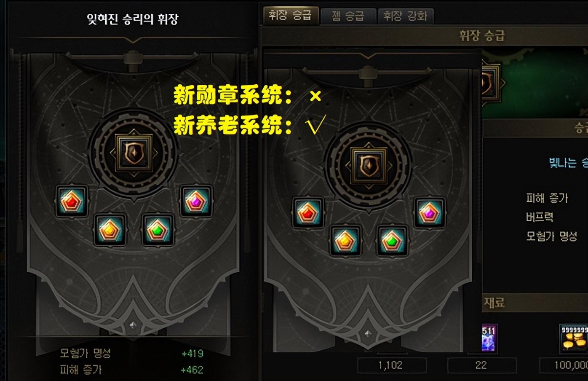Select the yellow gem in the right emblem panel
The image size is (588, 381).
345,241
